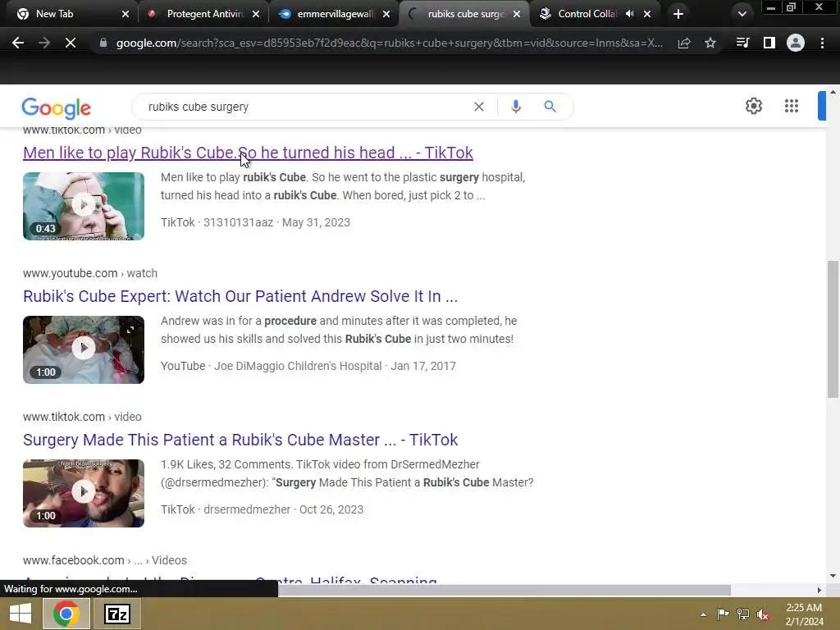This screenshot has width=840, height=630.
Task: Click the Google logo
Action: pyautogui.click(x=57, y=108)
